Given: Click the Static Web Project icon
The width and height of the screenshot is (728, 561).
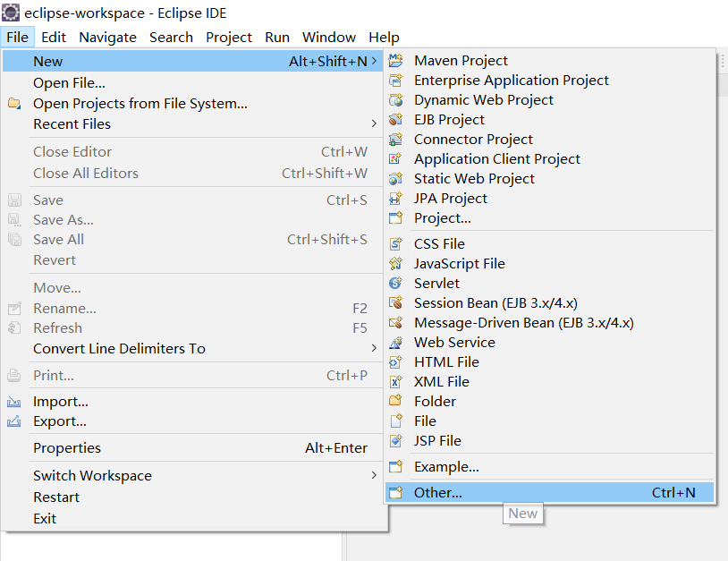Looking at the screenshot, I should 395,178.
